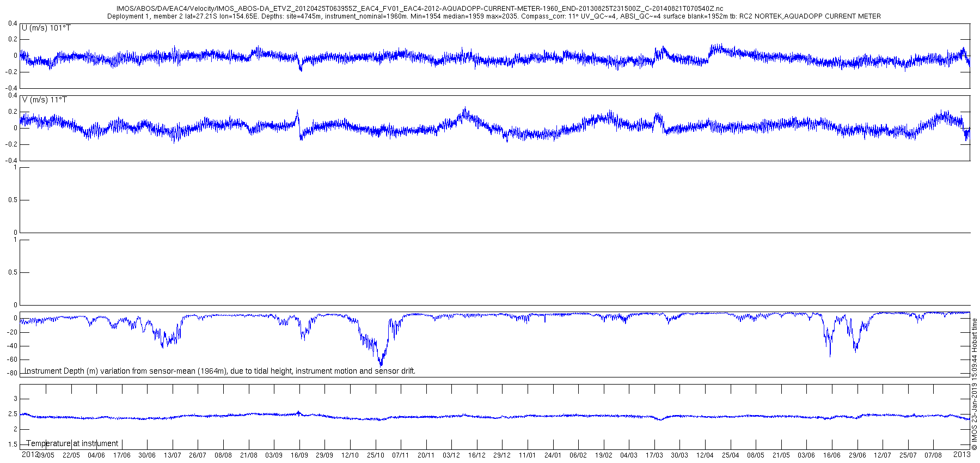Click the '08/05' date tick label
This screenshot has height=463, width=980.
coord(756,455)
